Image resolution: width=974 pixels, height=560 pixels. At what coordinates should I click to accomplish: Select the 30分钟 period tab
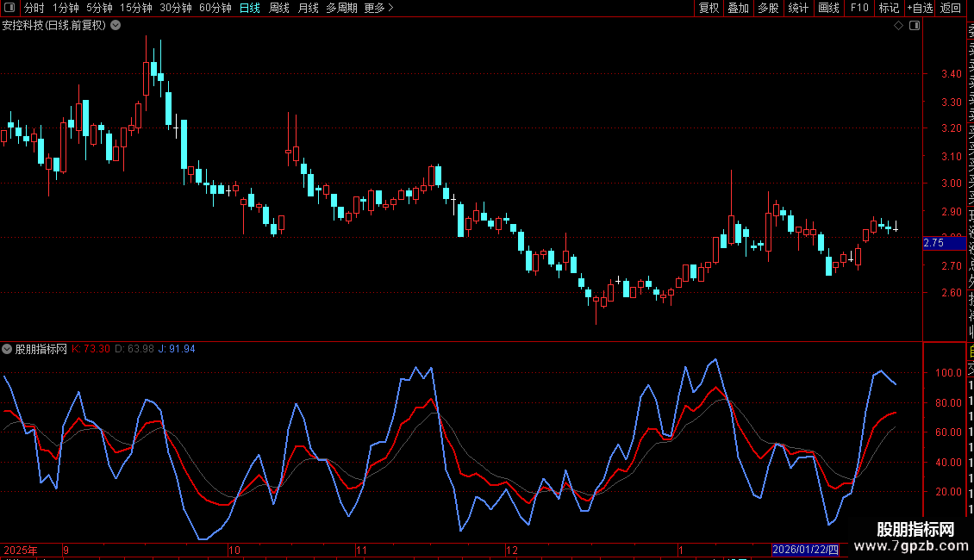(x=175, y=8)
